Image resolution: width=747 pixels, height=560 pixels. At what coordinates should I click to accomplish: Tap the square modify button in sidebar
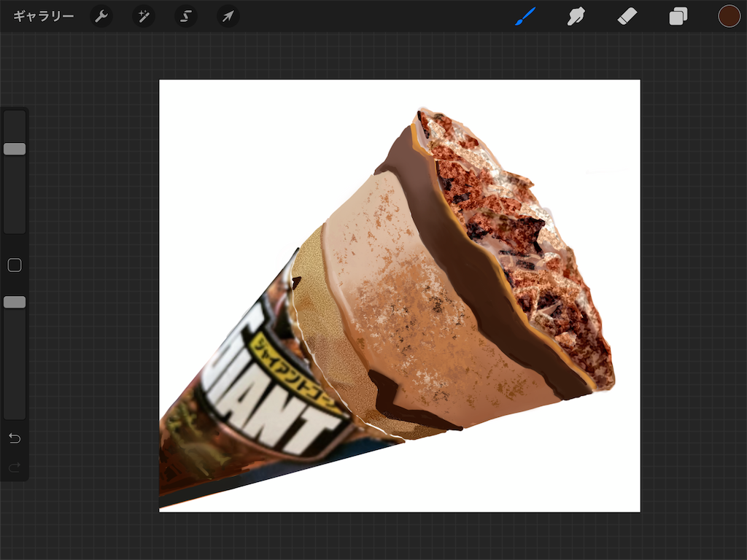click(15, 265)
